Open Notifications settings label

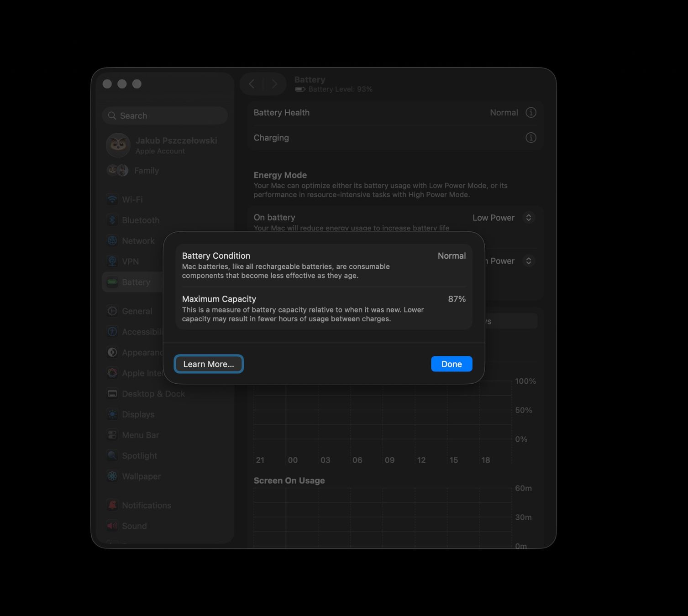[x=147, y=505]
